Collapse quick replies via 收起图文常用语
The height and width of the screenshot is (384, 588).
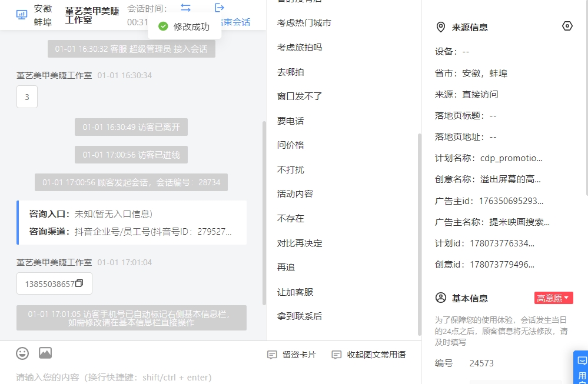click(x=368, y=355)
